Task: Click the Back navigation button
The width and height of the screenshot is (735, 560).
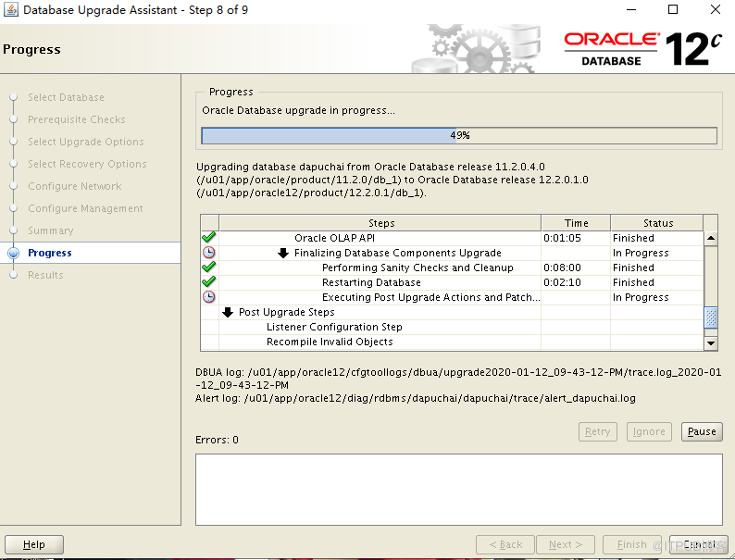Action: [505, 544]
